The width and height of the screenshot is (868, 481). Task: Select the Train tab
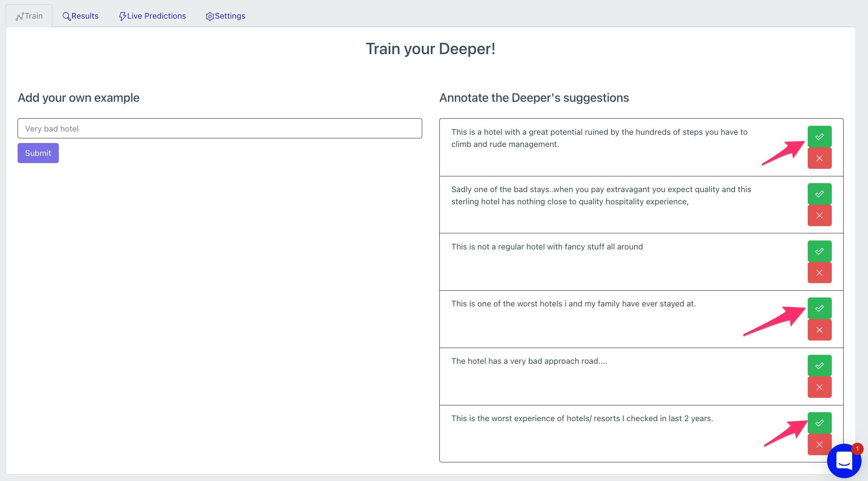[29, 16]
